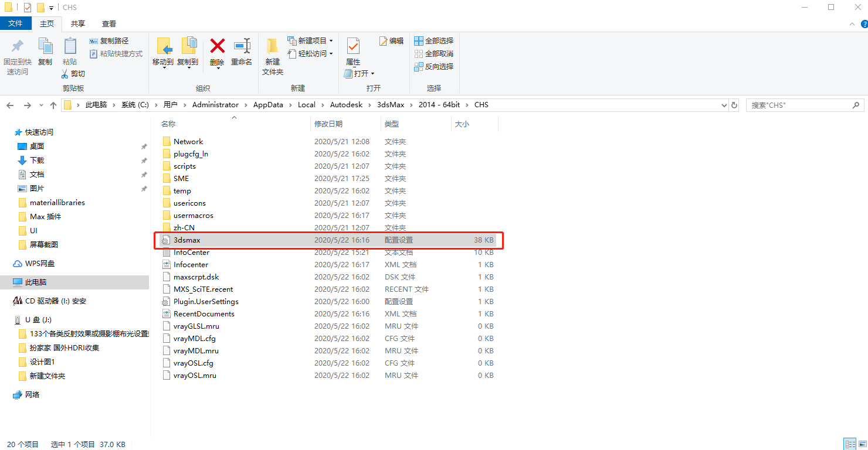The height and width of the screenshot is (450, 868).
Task: Click Select none (全部取消)
Action: click(434, 54)
